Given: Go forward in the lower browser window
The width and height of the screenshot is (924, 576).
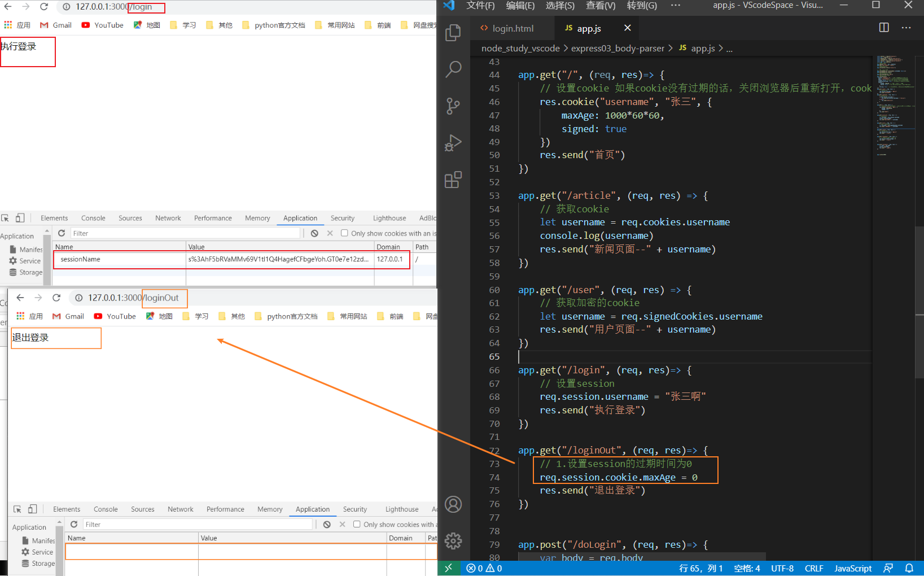Looking at the screenshot, I should (x=38, y=298).
